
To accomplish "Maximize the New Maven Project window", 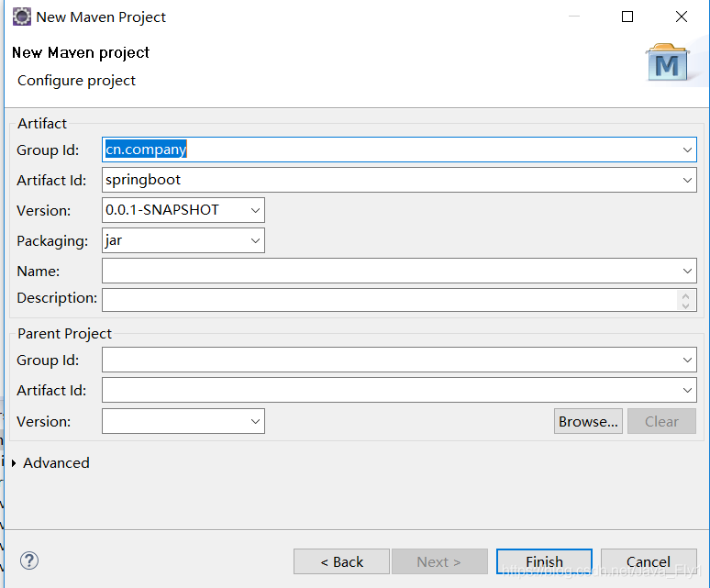I will coord(627,17).
